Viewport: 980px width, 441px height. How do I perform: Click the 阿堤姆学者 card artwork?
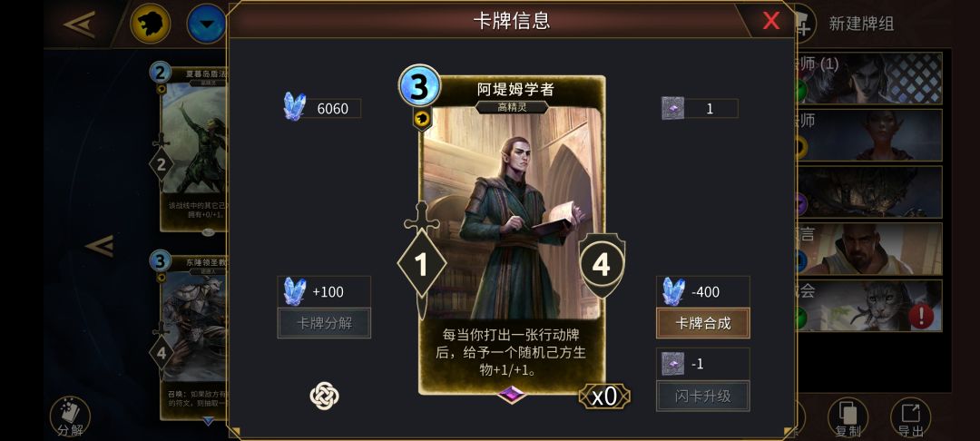[x=512, y=212]
